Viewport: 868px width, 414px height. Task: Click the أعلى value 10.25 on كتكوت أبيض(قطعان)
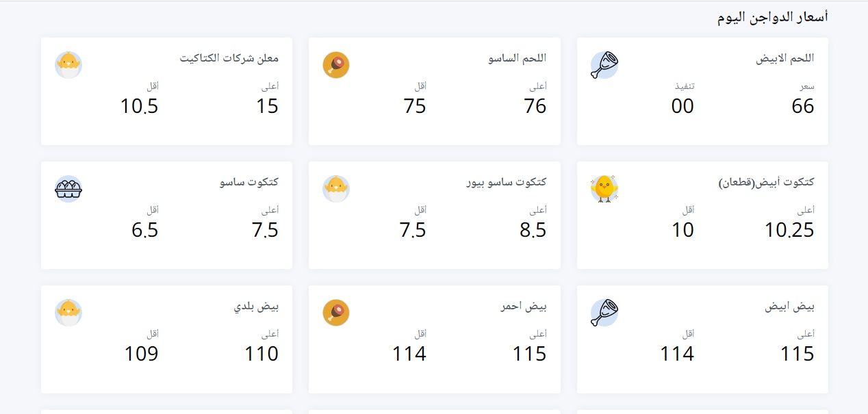[790, 231]
